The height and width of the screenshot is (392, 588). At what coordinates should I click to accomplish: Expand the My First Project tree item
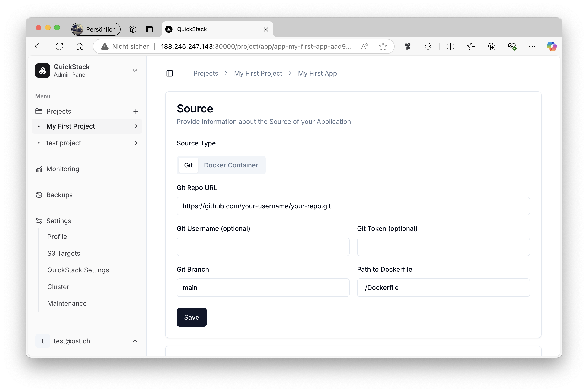click(x=136, y=126)
